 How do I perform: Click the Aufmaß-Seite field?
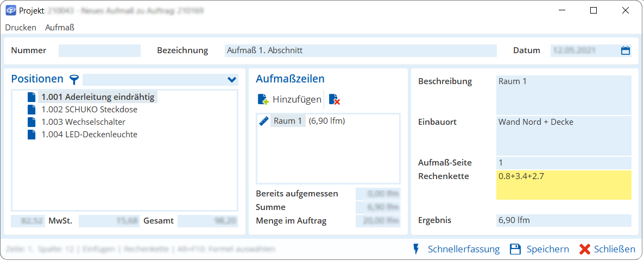[564, 162]
